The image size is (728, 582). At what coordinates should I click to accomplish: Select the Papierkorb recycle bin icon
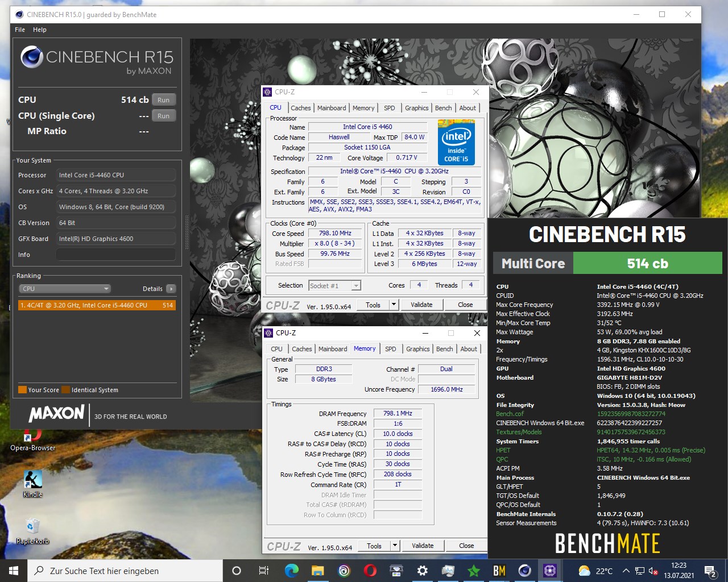click(32, 531)
